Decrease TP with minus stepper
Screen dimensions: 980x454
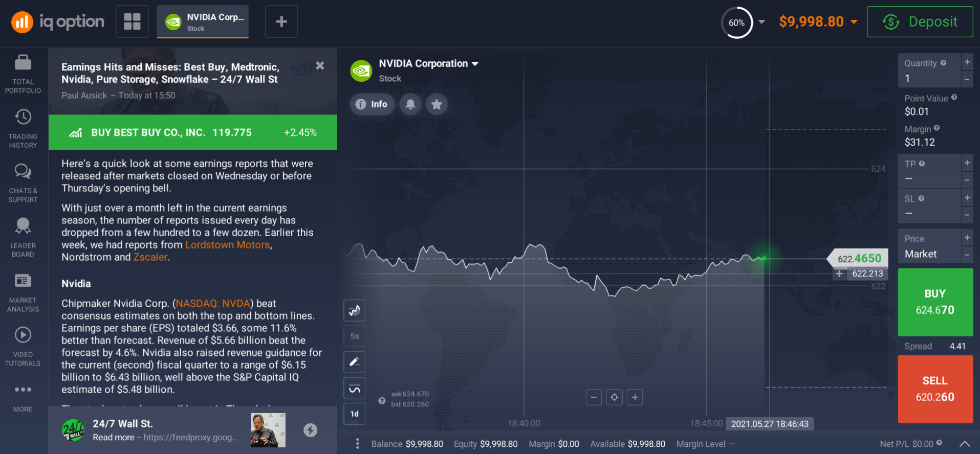[x=967, y=180]
